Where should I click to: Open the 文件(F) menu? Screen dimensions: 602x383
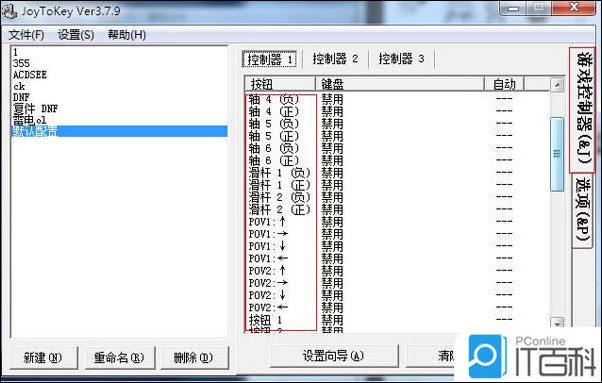coord(26,35)
